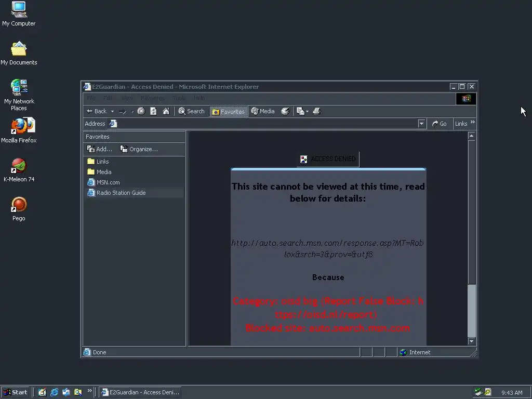Image resolution: width=532 pixels, height=399 pixels.
Task: Select Pego desktop shortcut
Action: (x=19, y=209)
